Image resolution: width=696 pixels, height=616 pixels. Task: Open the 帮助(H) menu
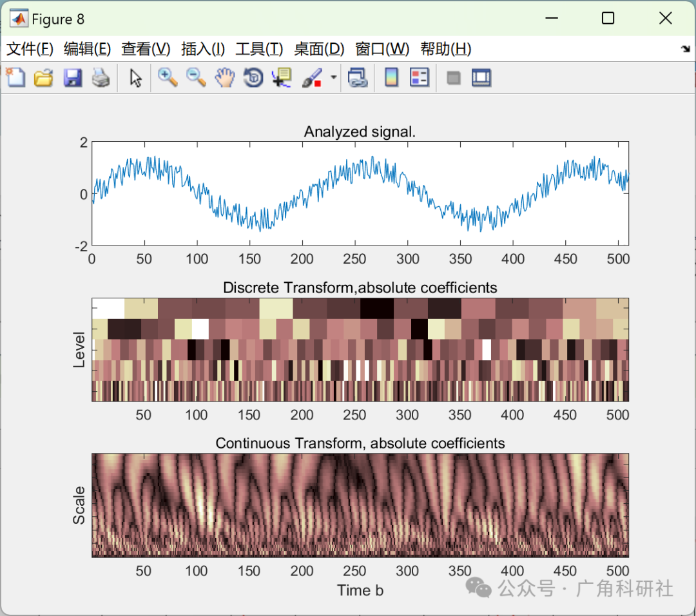(446, 49)
